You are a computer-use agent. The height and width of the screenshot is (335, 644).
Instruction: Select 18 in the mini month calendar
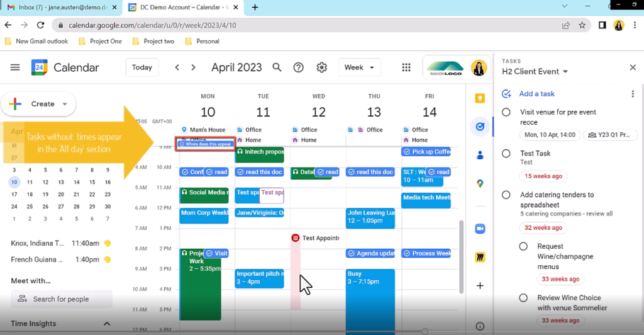tap(30, 195)
